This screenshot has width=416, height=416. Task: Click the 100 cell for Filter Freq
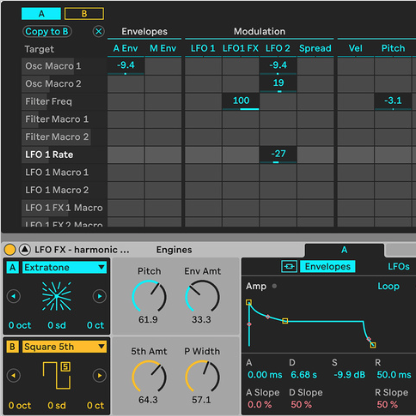click(x=241, y=101)
